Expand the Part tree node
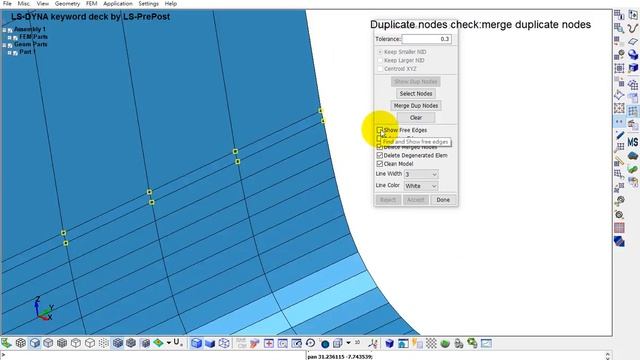640x360 pixels. [x=10, y=53]
